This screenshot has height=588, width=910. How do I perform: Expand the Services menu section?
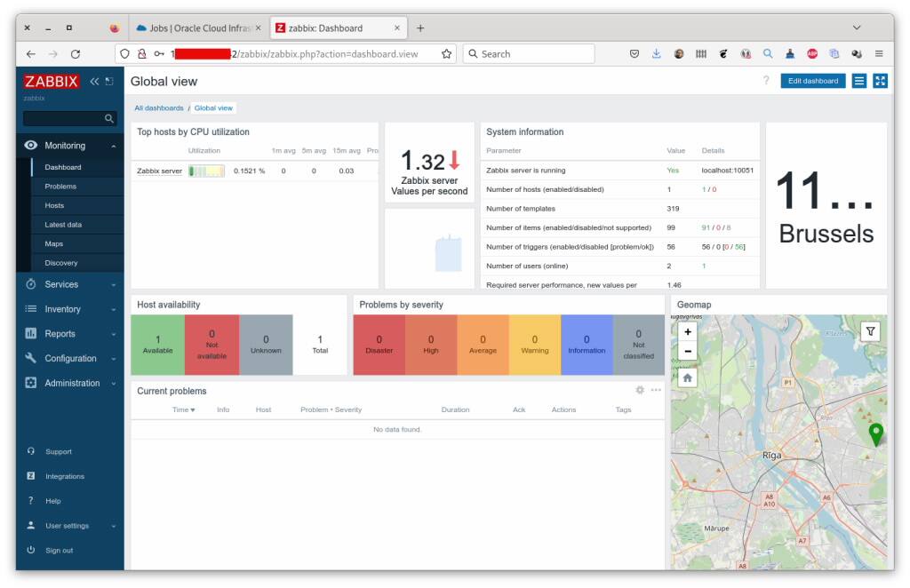click(x=70, y=285)
